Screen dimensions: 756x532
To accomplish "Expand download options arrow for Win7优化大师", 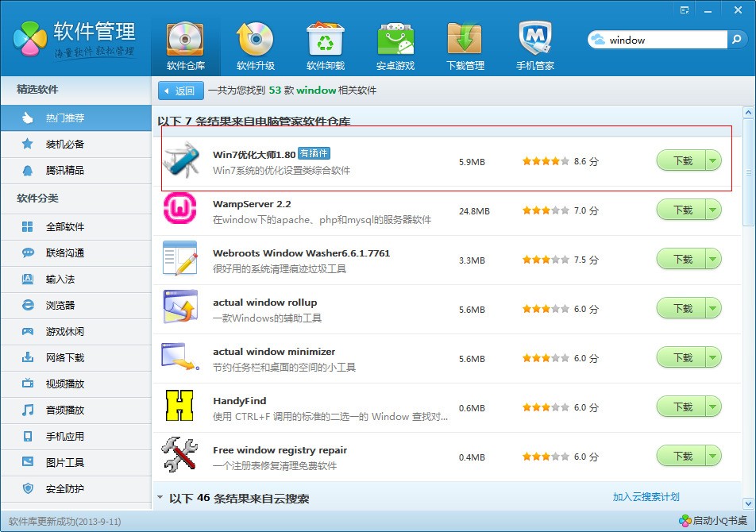I will 714,160.
